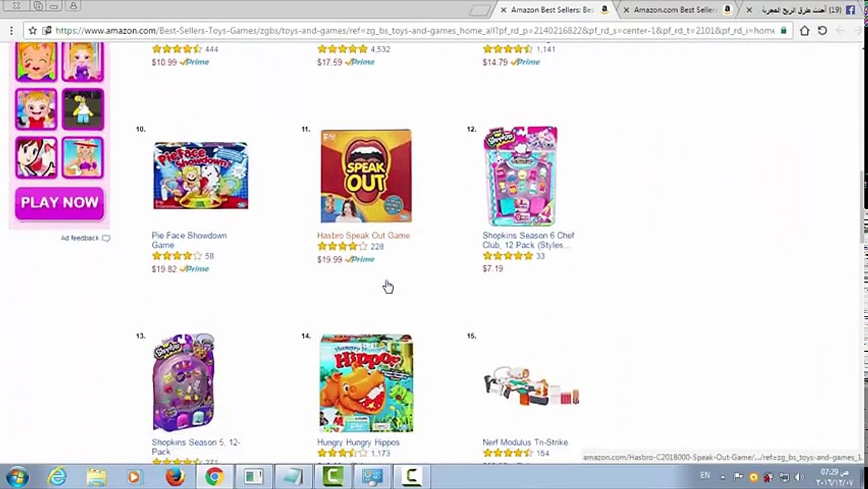The image size is (868, 489).
Task: Switch to the Facebook tab
Action: pos(803,10)
